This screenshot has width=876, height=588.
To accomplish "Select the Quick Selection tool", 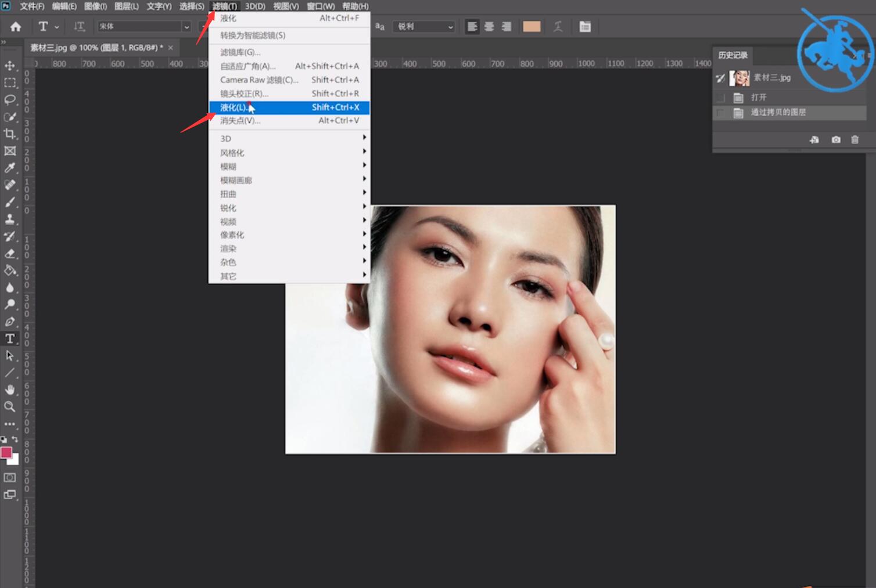I will [10, 117].
